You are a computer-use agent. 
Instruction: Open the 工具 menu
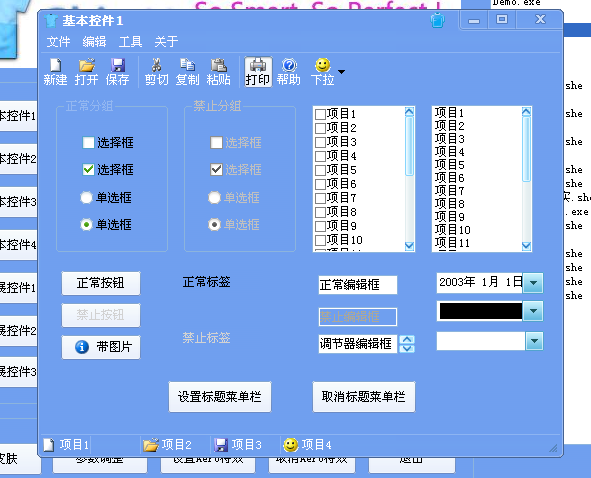130,41
